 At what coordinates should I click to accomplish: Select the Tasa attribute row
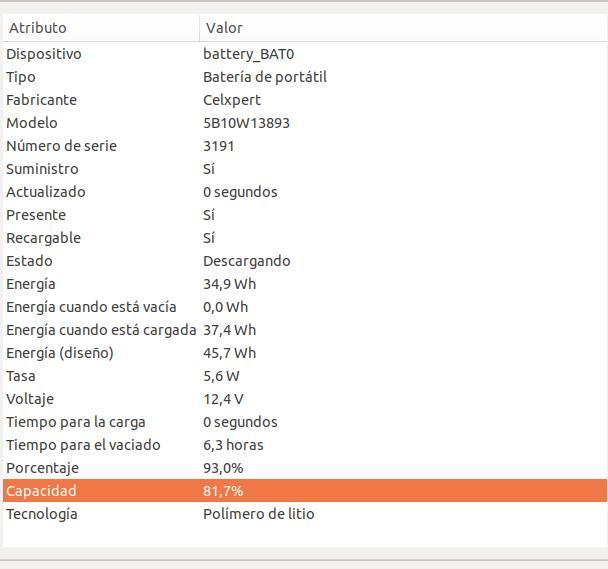click(x=305, y=376)
